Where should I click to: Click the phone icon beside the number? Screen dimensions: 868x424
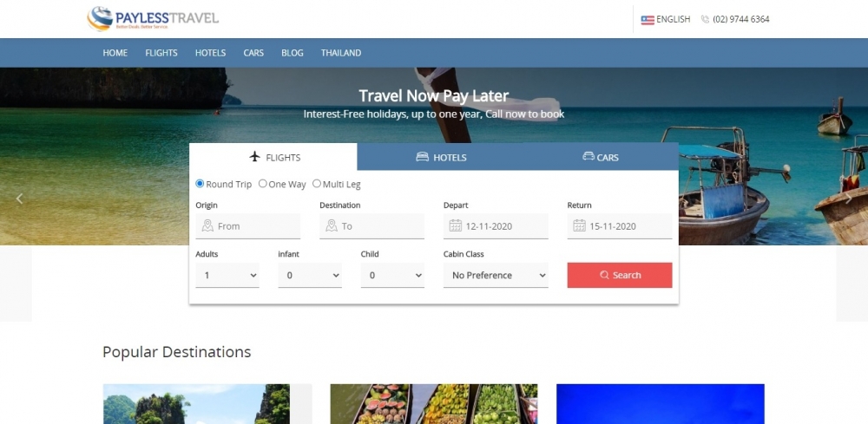pyautogui.click(x=705, y=19)
